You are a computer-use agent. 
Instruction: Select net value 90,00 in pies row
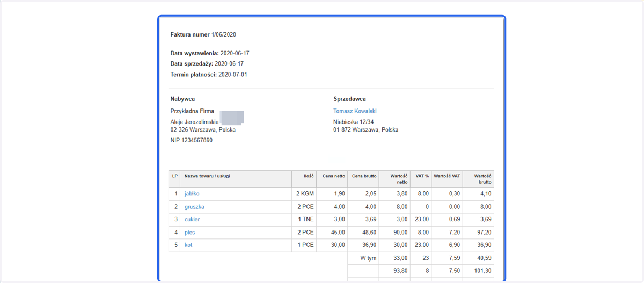[x=400, y=233]
